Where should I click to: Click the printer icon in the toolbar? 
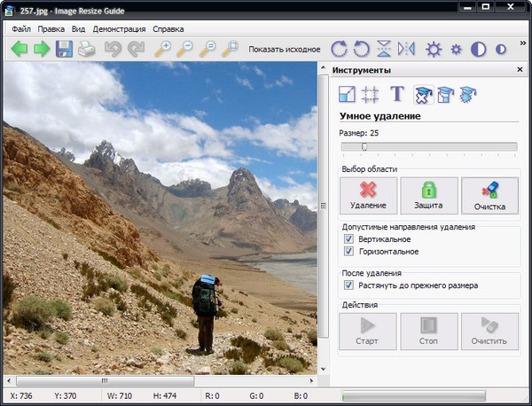86,49
